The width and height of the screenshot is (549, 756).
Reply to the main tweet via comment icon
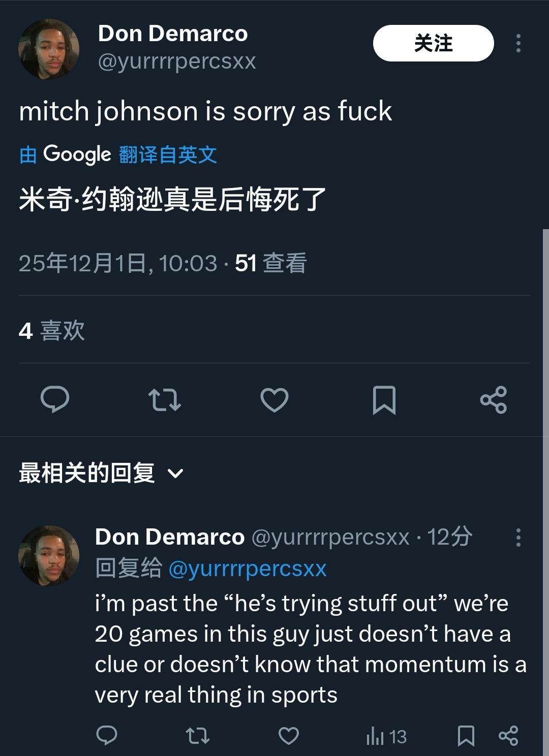pos(55,399)
